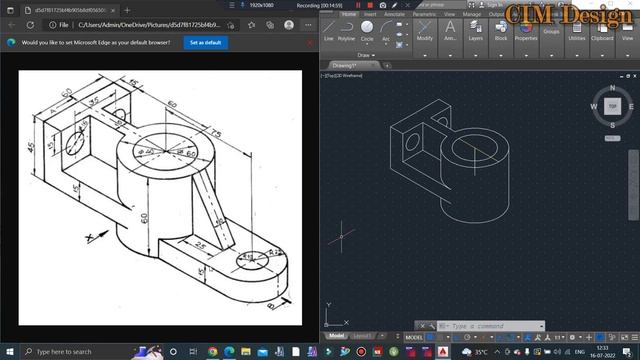Screen dimensions: 640x360
Task: Toggle grid display in status bar
Action: tap(431, 337)
